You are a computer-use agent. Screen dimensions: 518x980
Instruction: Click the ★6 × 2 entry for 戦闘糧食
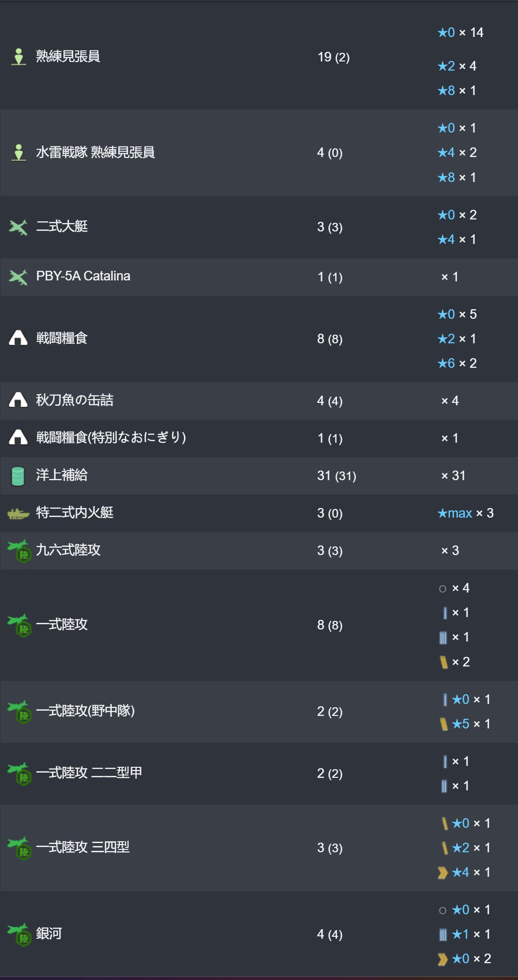click(457, 363)
